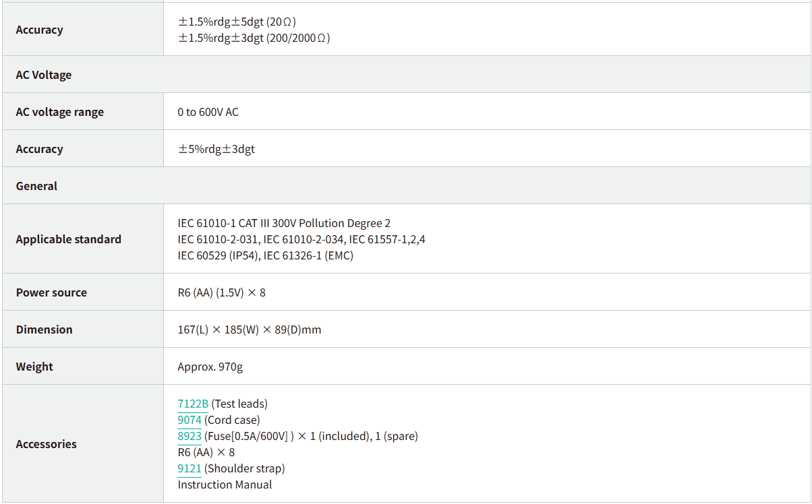The width and height of the screenshot is (812, 504).
Task: Click the Instruction Manual accessory text
Action: [x=225, y=484]
